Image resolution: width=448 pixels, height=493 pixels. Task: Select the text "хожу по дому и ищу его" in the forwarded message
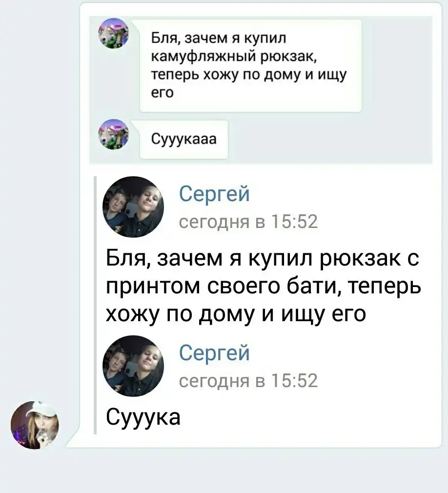point(236,314)
